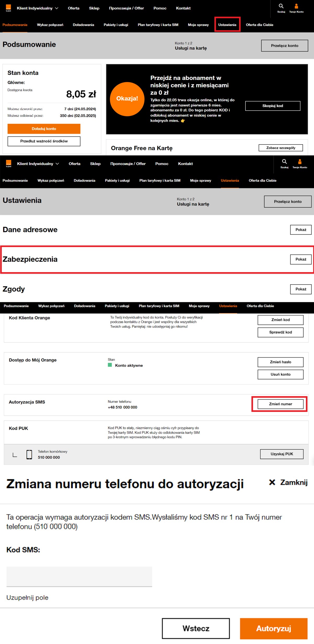Click Twoje Konto icon in the topmost header
The height and width of the screenshot is (644, 314).
pyautogui.click(x=296, y=6)
